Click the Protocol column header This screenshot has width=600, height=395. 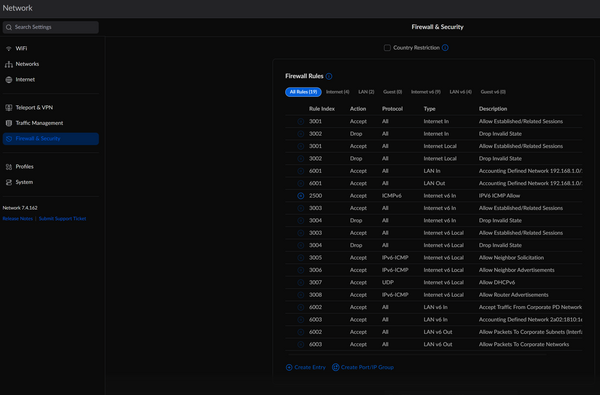392,109
